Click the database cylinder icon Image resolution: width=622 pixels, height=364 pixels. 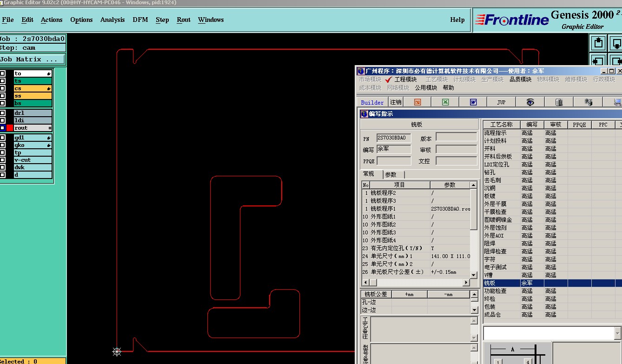click(x=559, y=102)
